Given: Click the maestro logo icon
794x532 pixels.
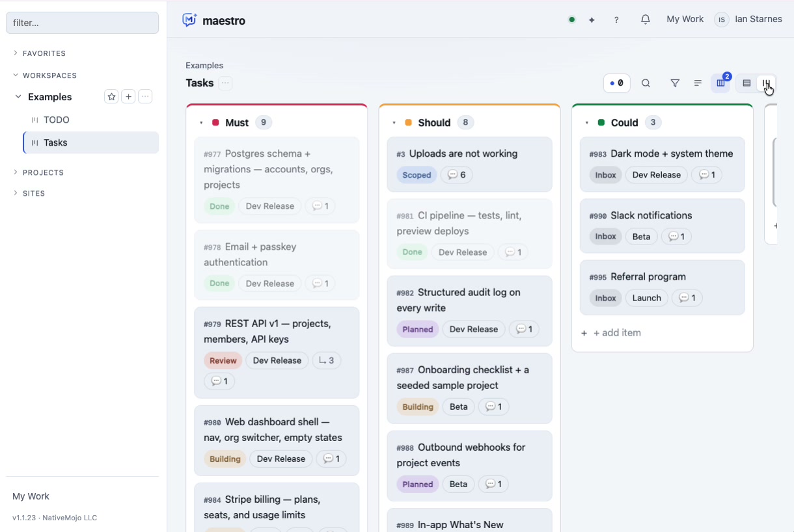Looking at the screenshot, I should coord(189,20).
